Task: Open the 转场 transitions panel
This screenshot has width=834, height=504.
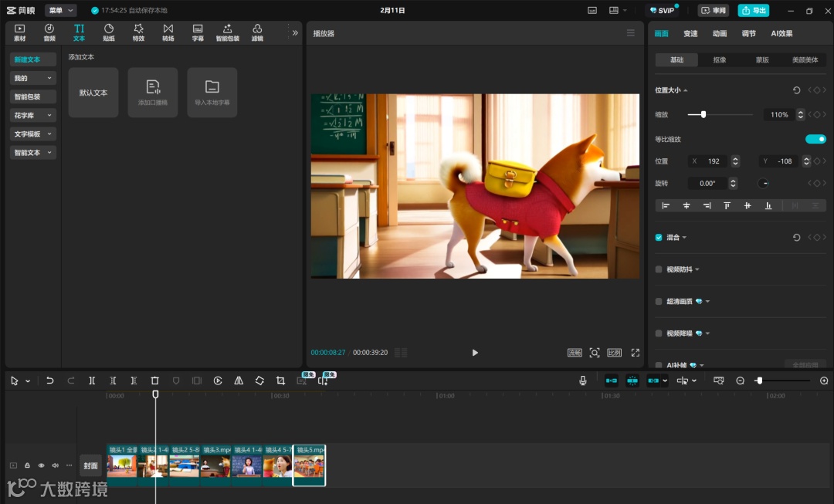Action: coord(168,32)
